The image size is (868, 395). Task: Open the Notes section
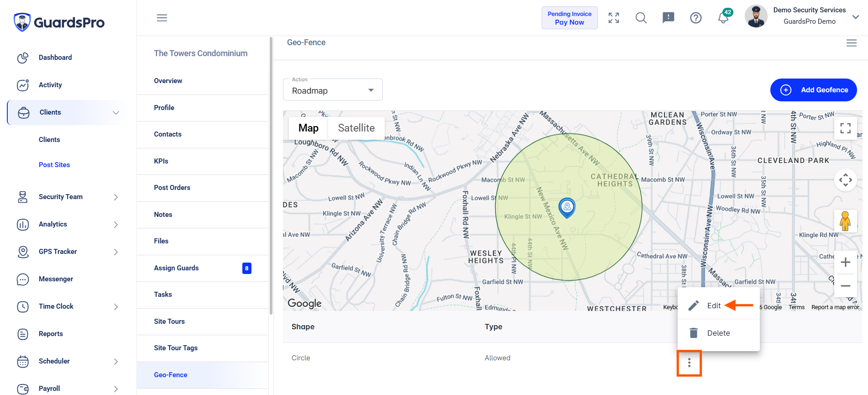203,215
